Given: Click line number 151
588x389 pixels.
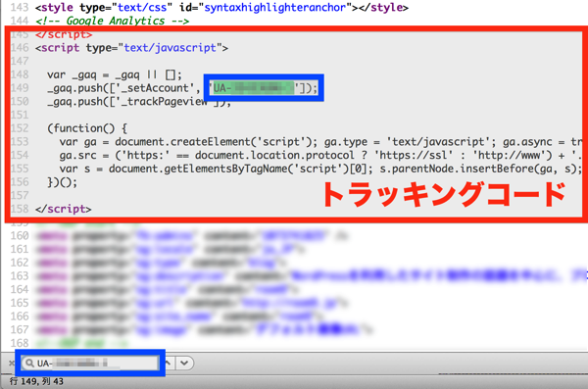Looking at the screenshot, I should coord(20,115).
